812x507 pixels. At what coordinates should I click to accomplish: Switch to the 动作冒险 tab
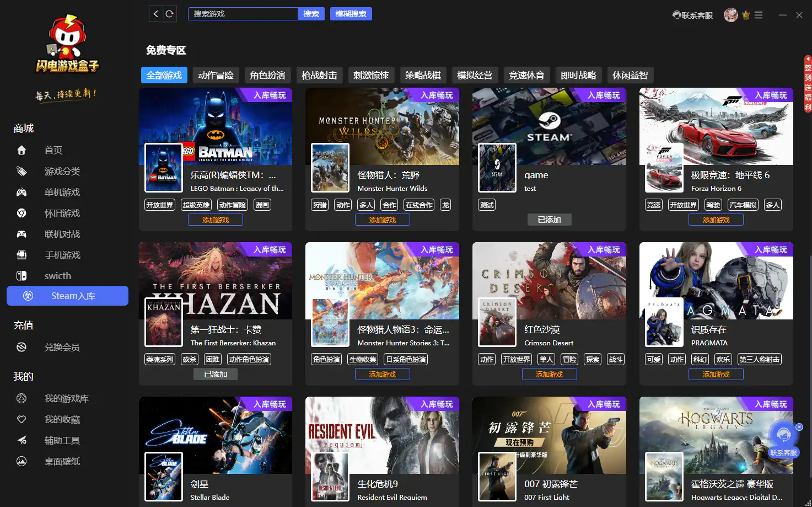click(x=216, y=75)
